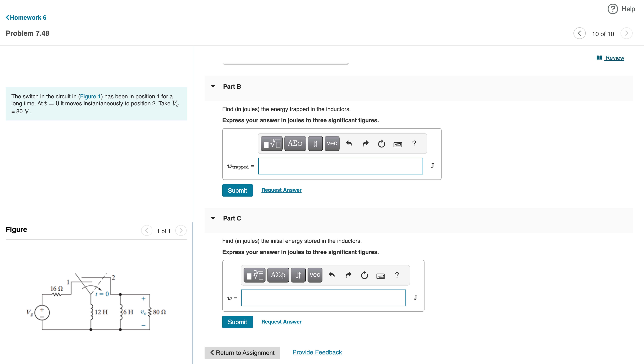Image resolution: width=644 pixels, height=364 pixels.
Task: Open templates (fraction/root) tool in Part C
Action: click(x=255, y=275)
